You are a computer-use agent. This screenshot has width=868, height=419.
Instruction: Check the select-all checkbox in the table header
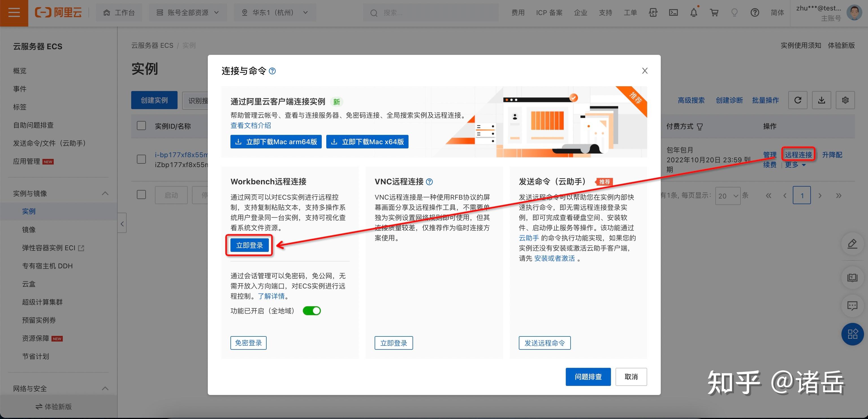141,126
